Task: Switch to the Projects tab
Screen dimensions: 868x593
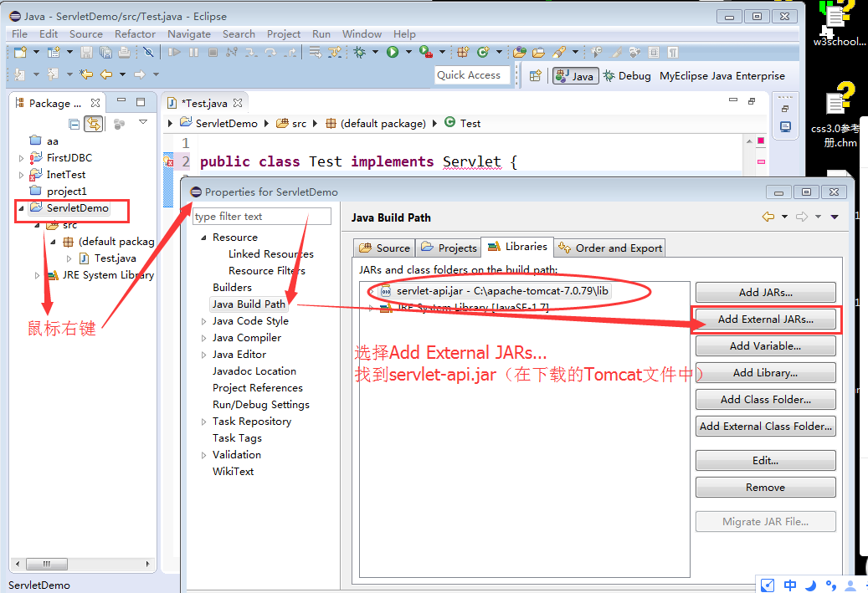Action: (x=449, y=248)
